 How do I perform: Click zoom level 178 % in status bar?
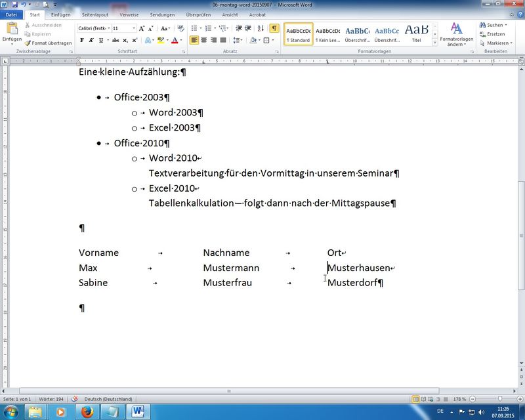[459, 399]
